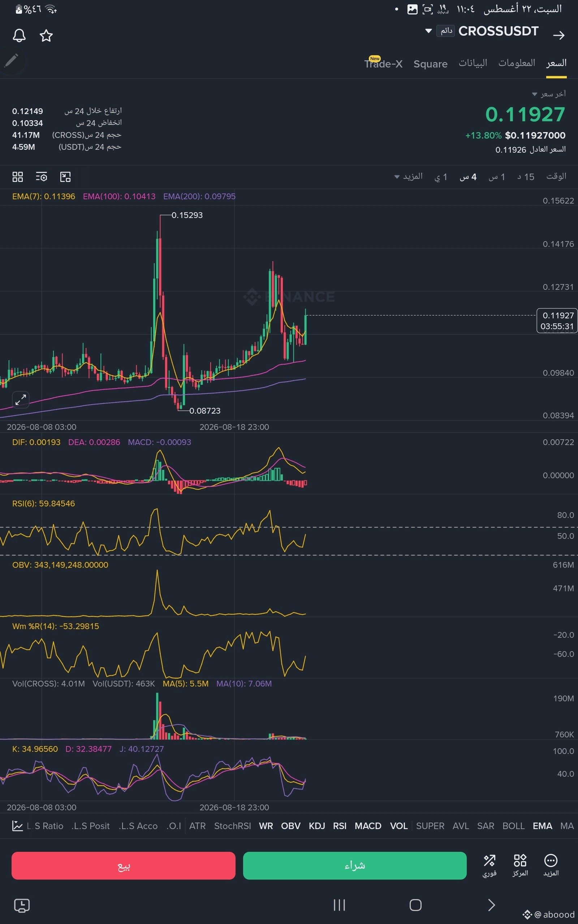Tap the bottom-left screen timer icon

click(22, 905)
